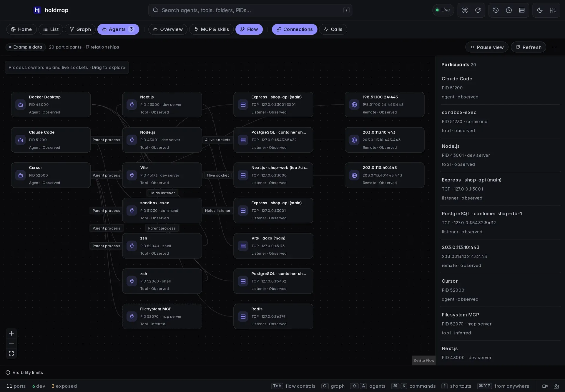This screenshot has height=392, width=565.
Task: Click '3 exposed' in the status bar
Action: coord(64,386)
